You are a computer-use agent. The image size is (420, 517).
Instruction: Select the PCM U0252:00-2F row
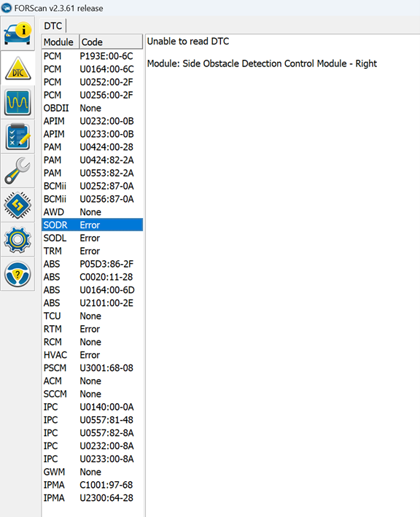click(x=93, y=82)
